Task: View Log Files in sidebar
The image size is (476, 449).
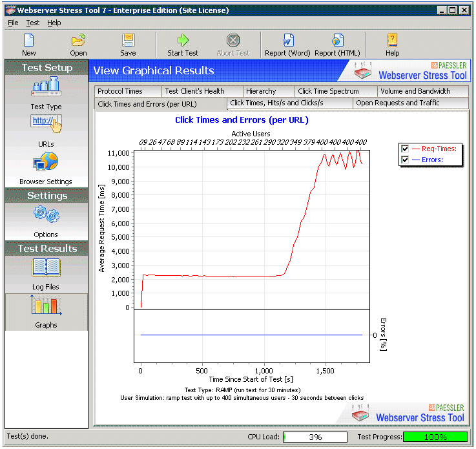Action: [x=46, y=274]
